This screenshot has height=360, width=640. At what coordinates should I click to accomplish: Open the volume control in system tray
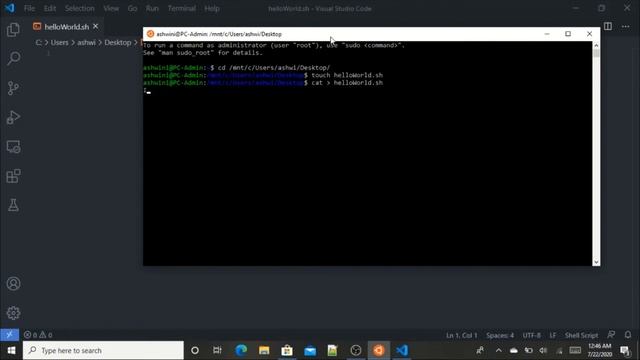pos(543,351)
